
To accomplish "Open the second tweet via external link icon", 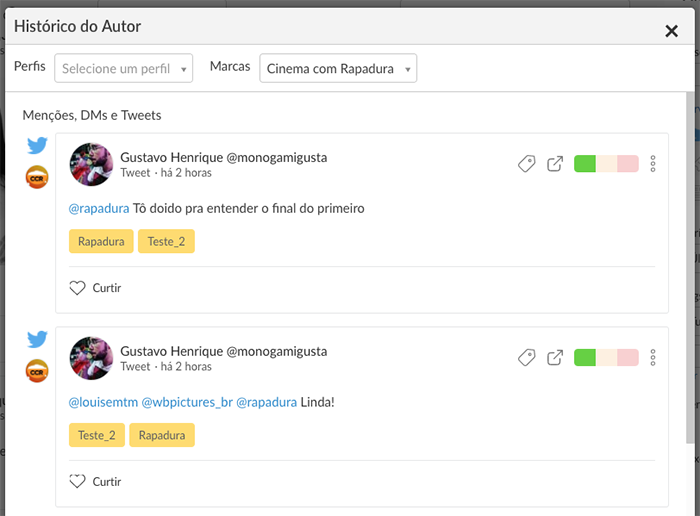I will tap(555, 357).
